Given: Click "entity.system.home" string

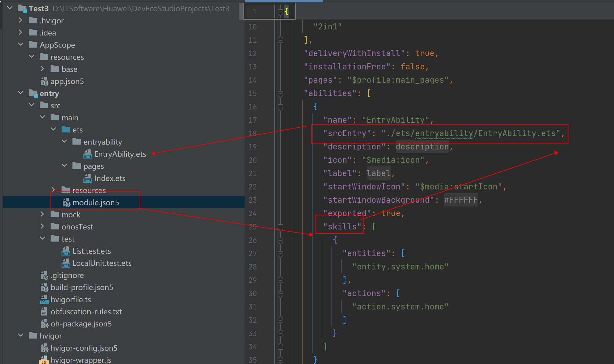Looking at the screenshot, I should point(400,267).
